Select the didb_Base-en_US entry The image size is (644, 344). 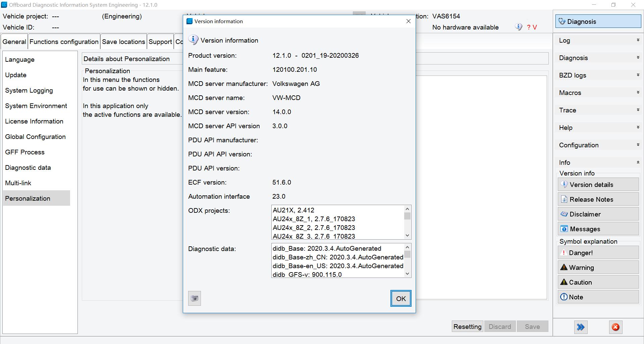(338, 266)
